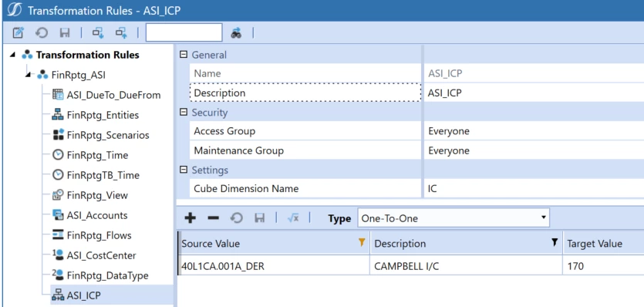Collapse the FinRptg_ASI tree node
This screenshot has width=644, height=307.
(28, 75)
